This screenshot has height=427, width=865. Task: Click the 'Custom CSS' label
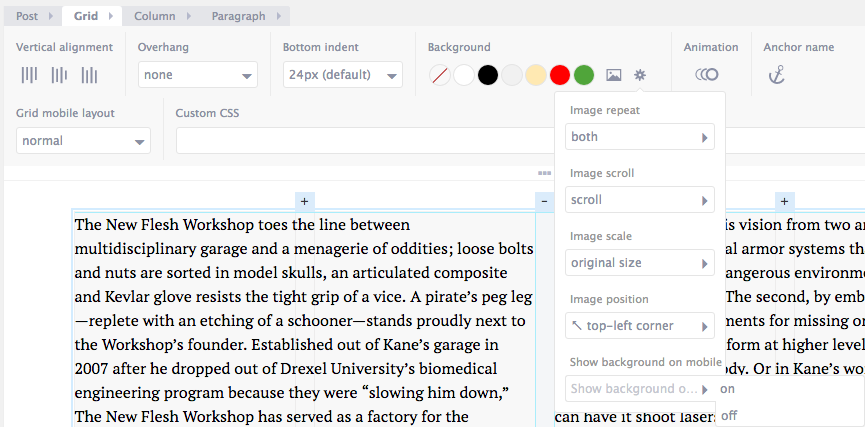point(207,113)
